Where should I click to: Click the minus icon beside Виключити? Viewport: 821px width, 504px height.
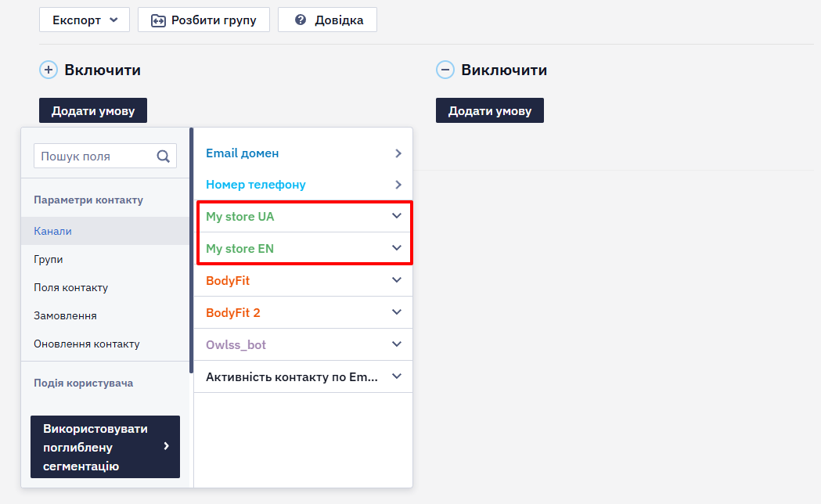tap(445, 70)
